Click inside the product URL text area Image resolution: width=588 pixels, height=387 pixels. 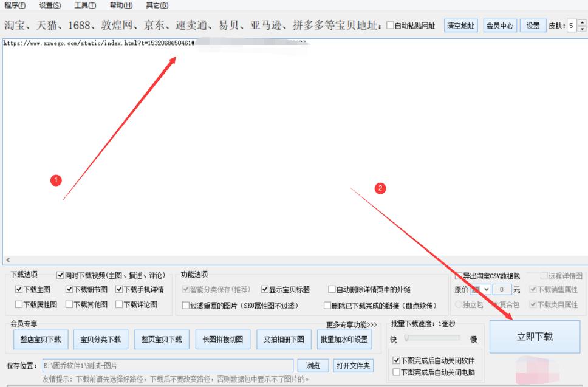(x=243, y=122)
